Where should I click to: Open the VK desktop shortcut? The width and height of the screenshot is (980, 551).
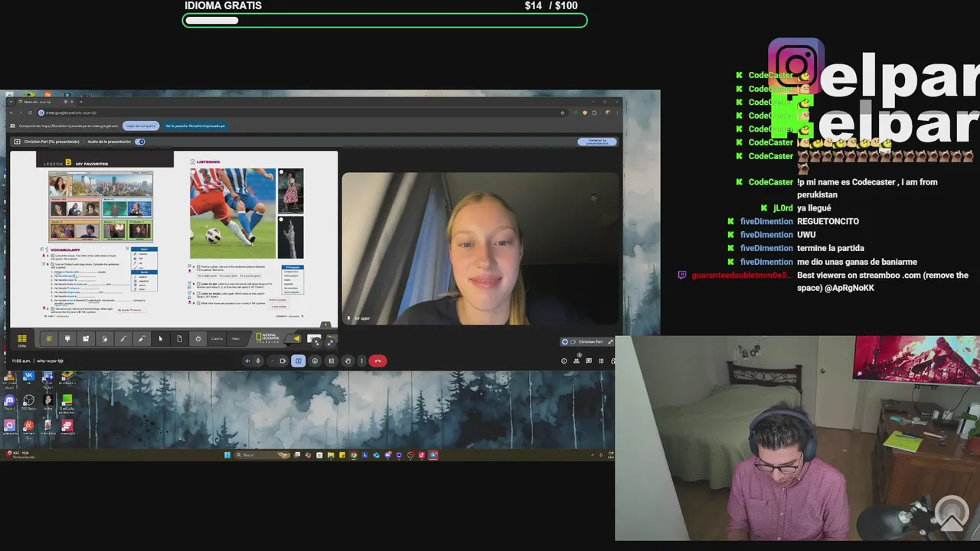point(28,377)
